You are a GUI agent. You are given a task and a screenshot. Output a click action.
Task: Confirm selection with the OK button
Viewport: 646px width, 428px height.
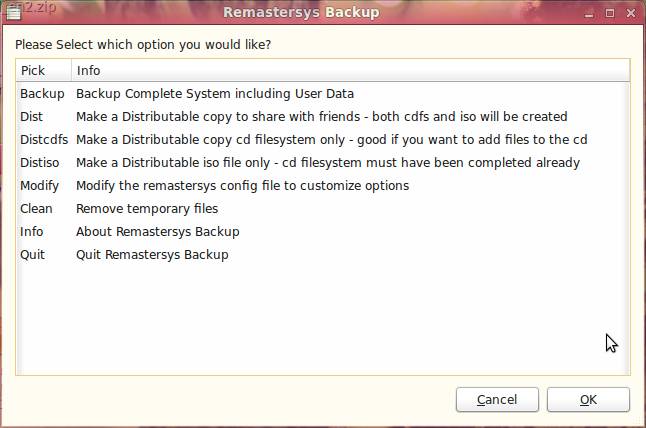tap(588, 400)
